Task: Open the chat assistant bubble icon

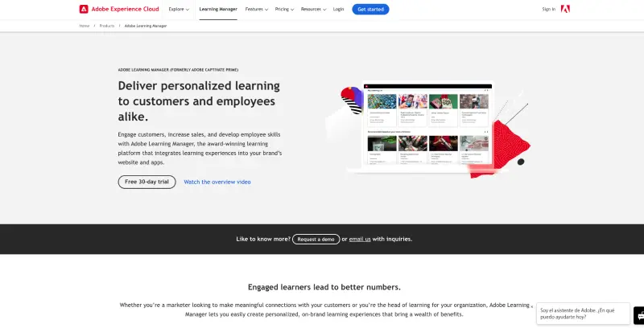Action: [x=639, y=316]
